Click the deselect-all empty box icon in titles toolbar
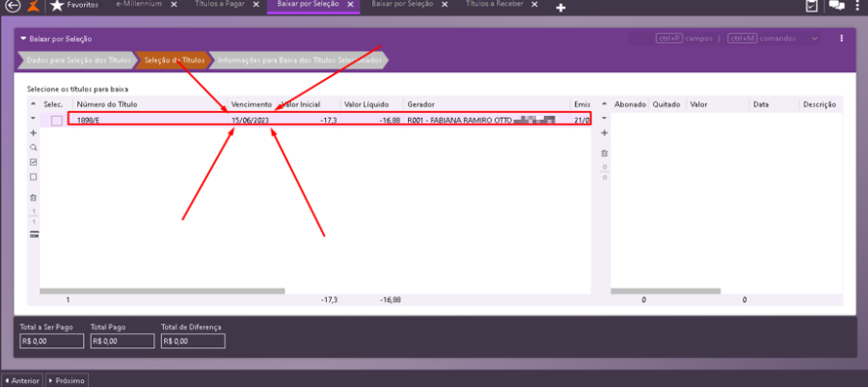The height and width of the screenshot is (388, 868). coord(33,177)
